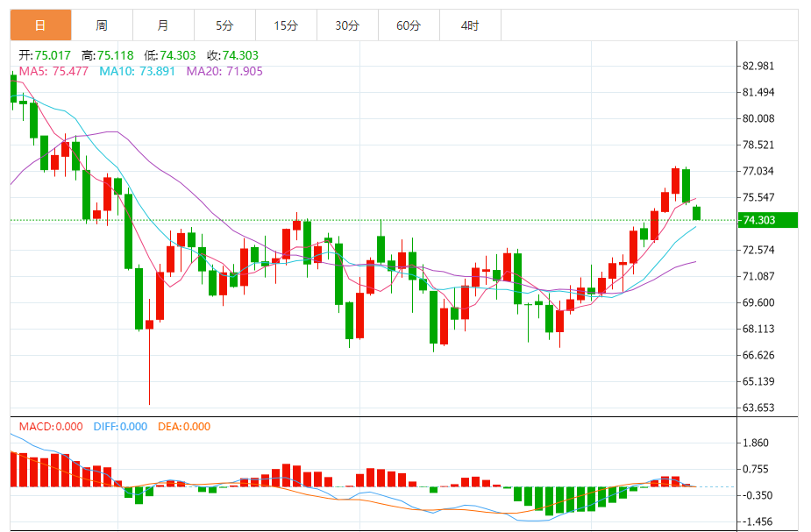Click the 65.139 price axis label
Screen dimensions: 811x532
[x=758, y=381]
